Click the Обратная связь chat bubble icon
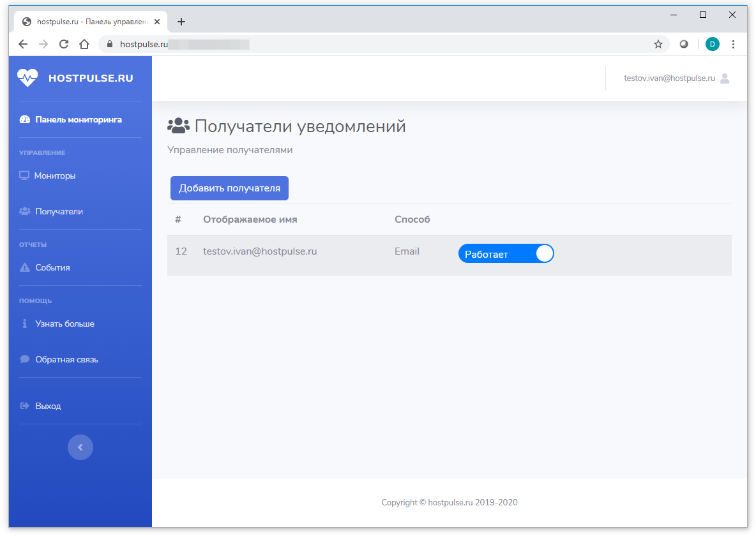The image size is (756, 536). pyautogui.click(x=25, y=359)
